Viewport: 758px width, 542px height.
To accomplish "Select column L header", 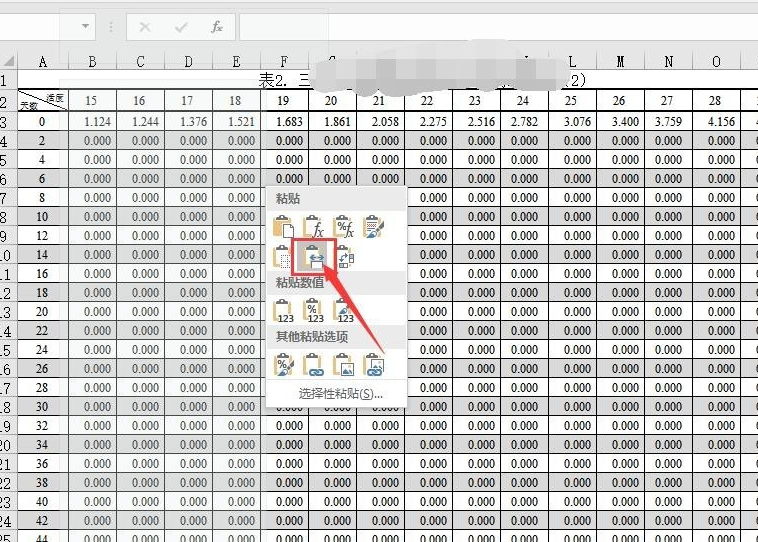I will pyautogui.click(x=572, y=61).
